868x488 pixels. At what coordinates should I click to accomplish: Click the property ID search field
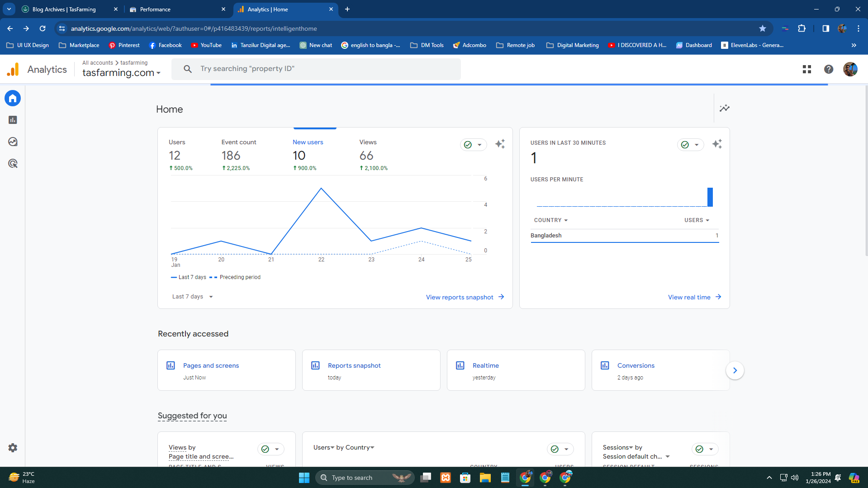point(317,69)
